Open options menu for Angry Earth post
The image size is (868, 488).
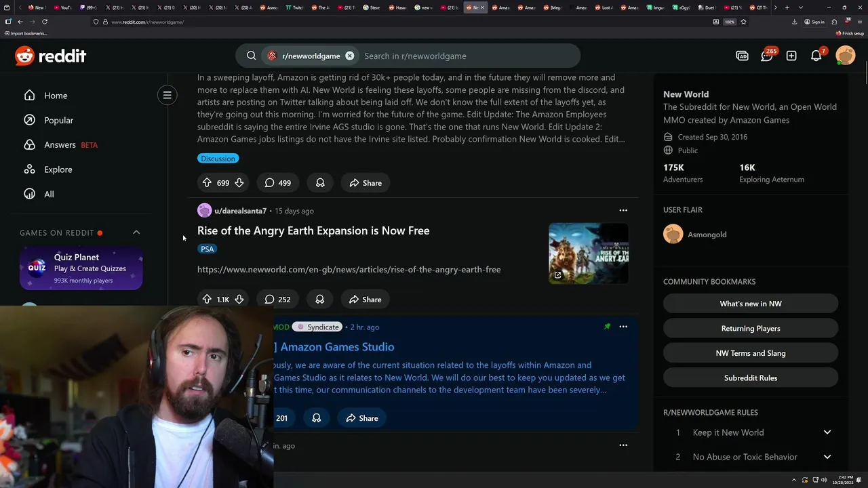click(623, 210)
